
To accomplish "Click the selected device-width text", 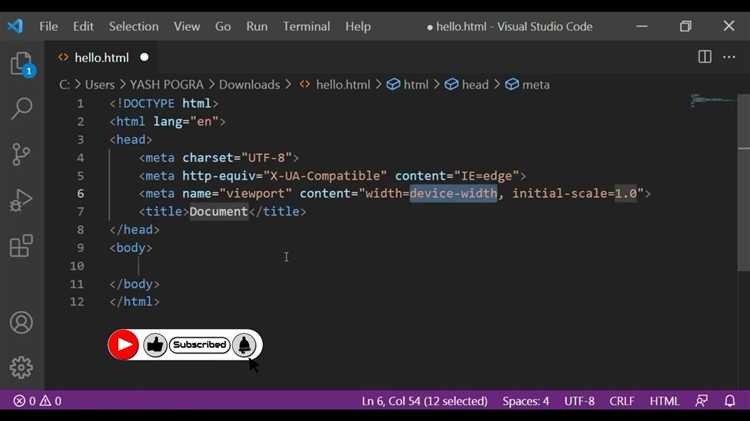I will (x=453, y=194).
